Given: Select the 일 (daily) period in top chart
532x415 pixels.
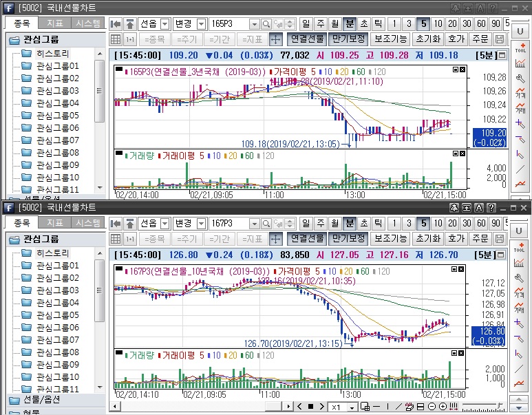Looking at the screenshot, I should tap(306, 24).
